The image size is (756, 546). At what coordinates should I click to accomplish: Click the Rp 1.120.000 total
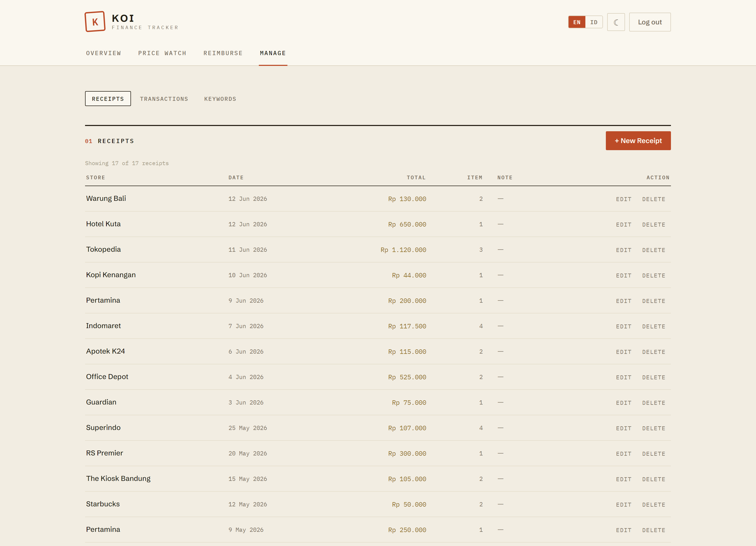point(403,250)
